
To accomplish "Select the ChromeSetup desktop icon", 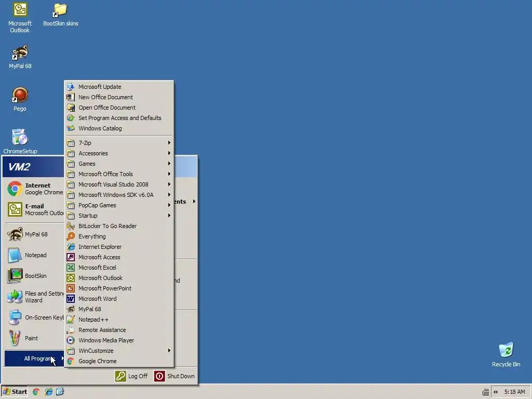I will [20, 141].
